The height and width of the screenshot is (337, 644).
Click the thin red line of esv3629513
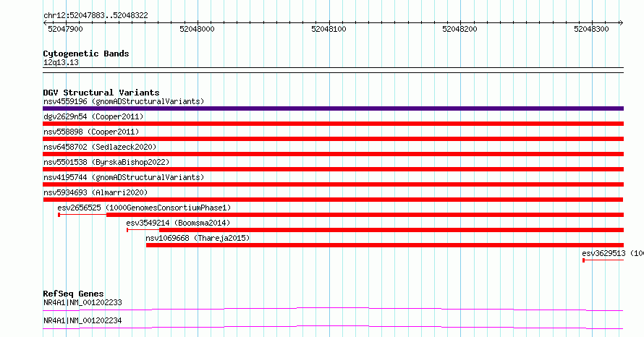coord(603,260)
